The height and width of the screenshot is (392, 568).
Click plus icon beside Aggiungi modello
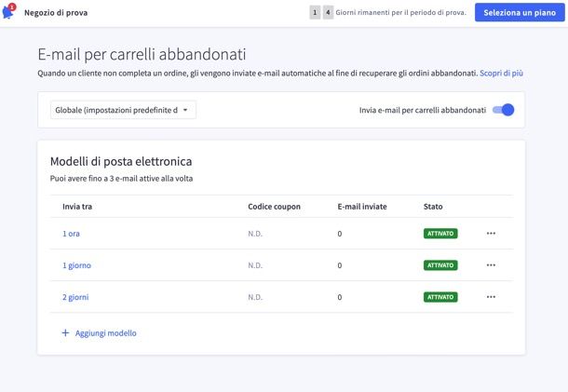click(65, 333)
